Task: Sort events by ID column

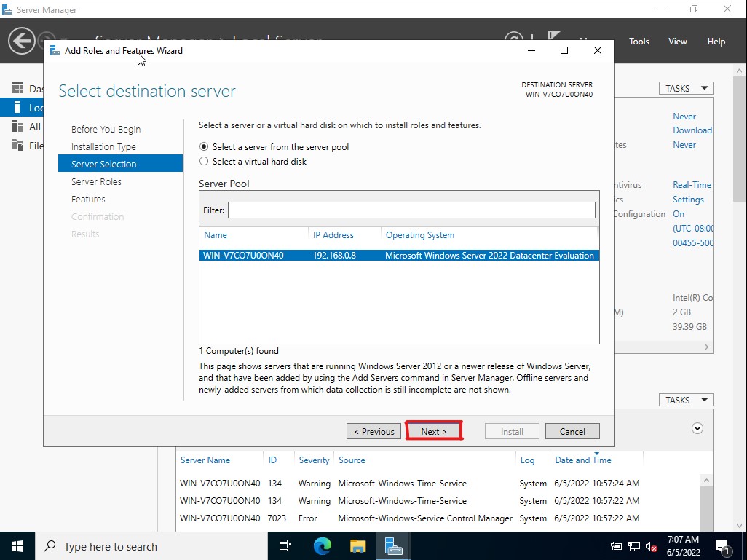Action: 272,460
